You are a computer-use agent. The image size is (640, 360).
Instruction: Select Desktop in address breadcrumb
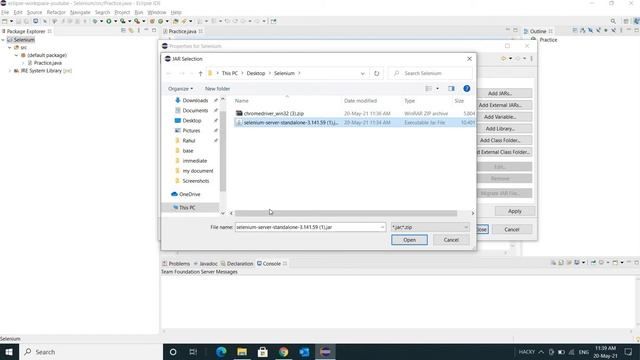256,73
